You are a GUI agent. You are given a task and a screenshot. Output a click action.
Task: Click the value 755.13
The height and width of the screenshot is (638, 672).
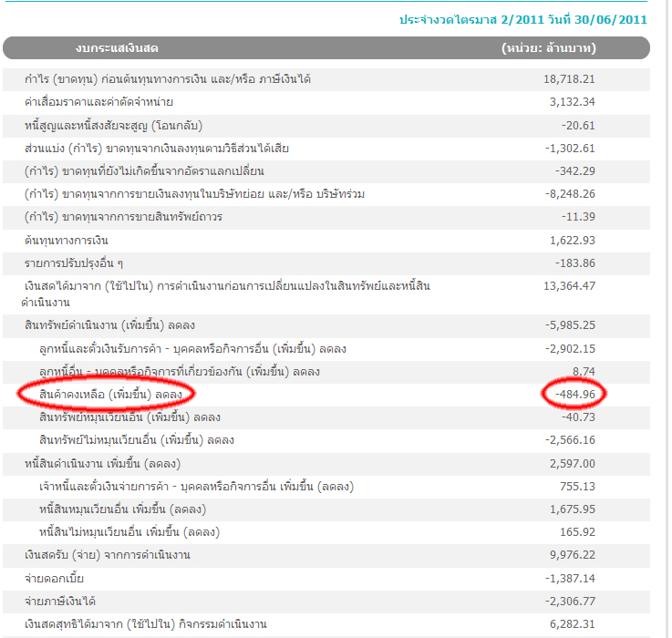pos(577,487)
